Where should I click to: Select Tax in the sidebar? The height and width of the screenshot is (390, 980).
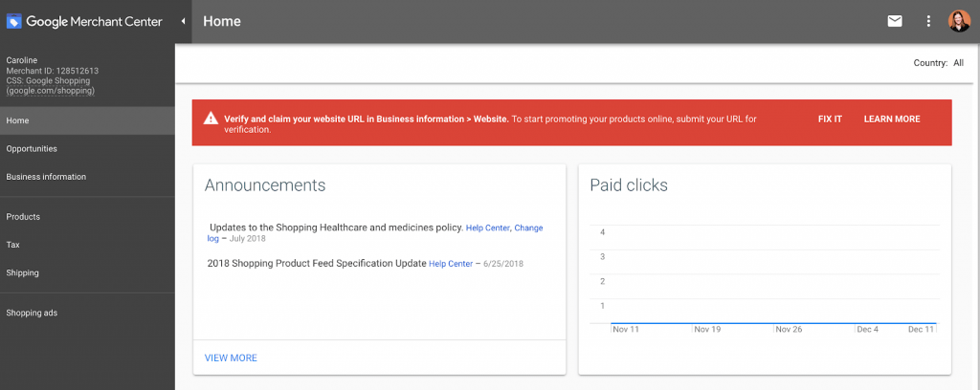click(13, 245)
